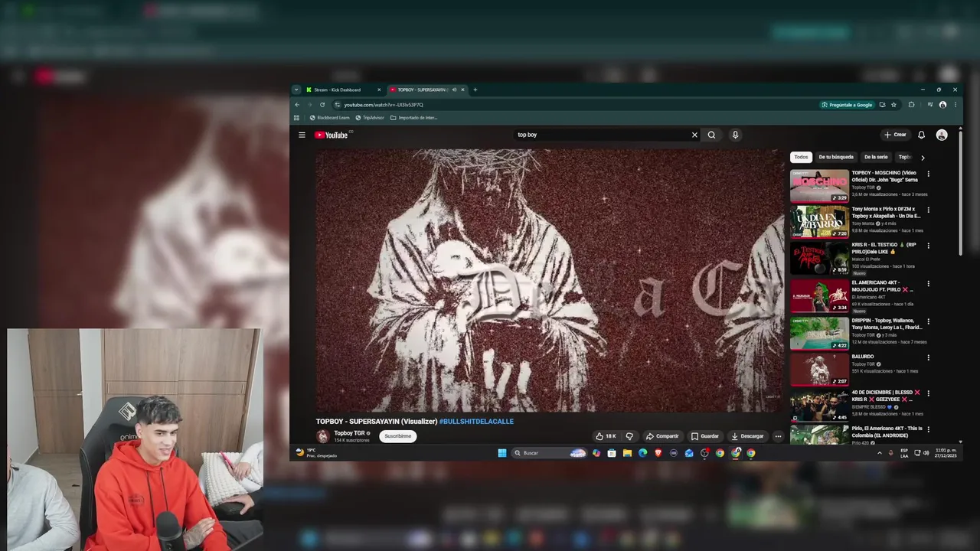
Task: Go to the YouTube home logo
Action: pyautogui.click(x=332, y=135)
